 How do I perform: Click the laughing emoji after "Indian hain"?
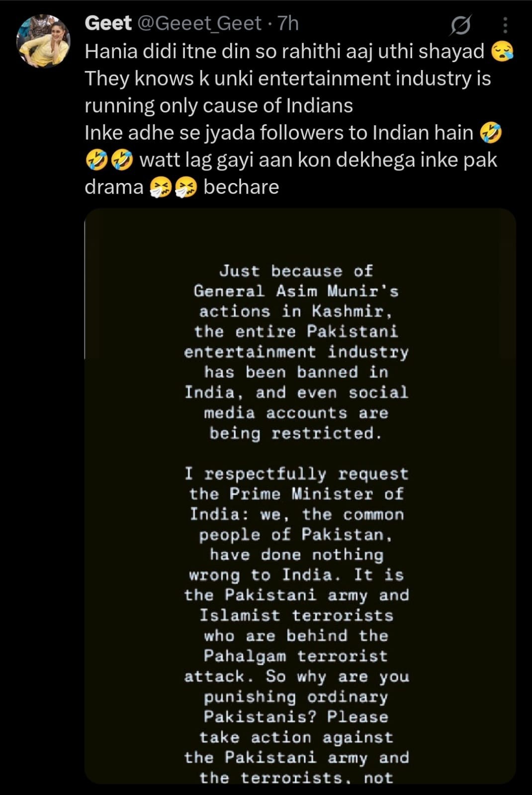click(491, 133)
